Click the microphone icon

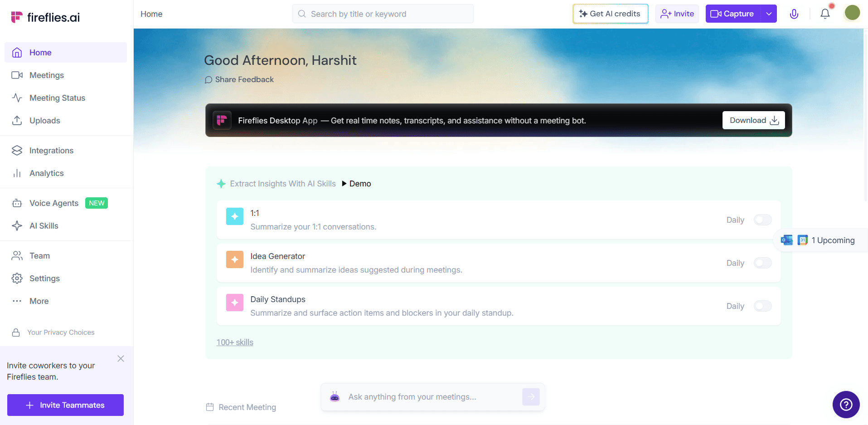(x=794, y=14)
